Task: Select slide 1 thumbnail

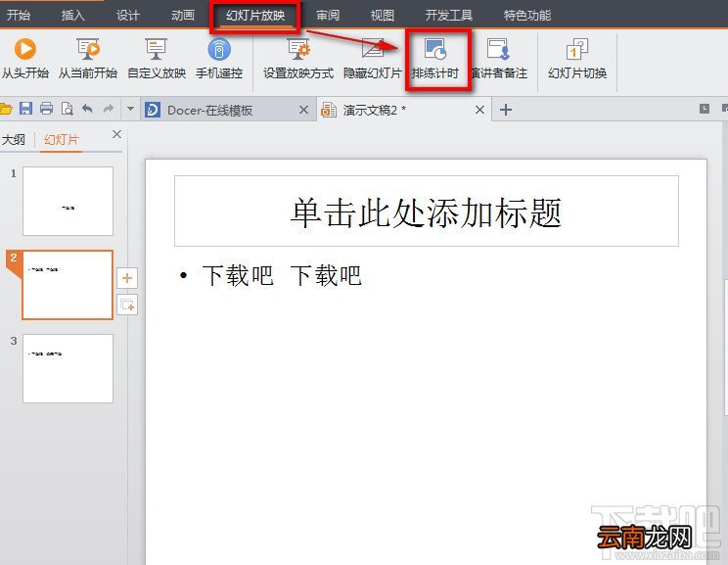Action: [68, 201]
